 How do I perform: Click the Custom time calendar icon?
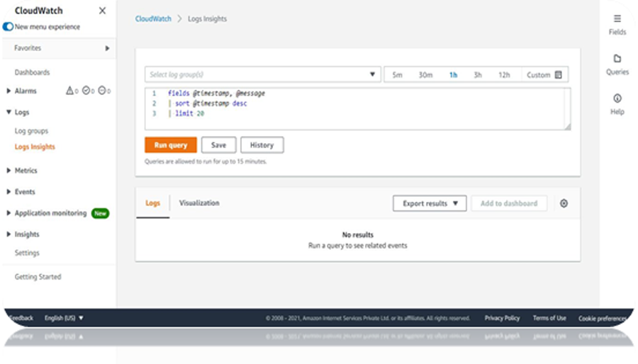[x=559, y=75]
